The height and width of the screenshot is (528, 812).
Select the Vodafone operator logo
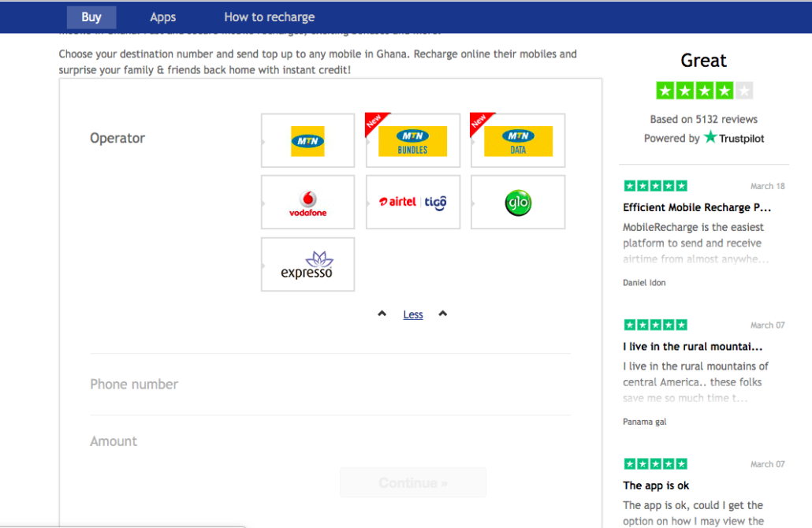pos(307,203)
